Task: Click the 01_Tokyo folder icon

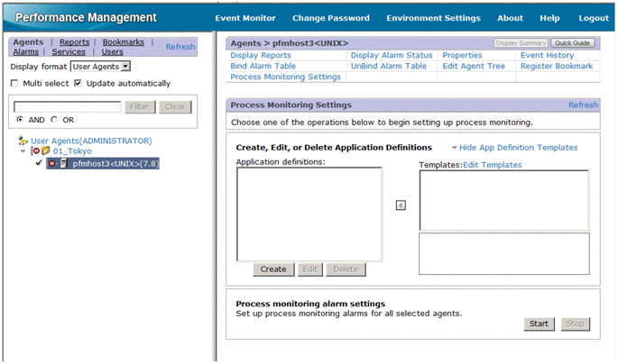Action: pyautogui.click(x=45, y=151)
